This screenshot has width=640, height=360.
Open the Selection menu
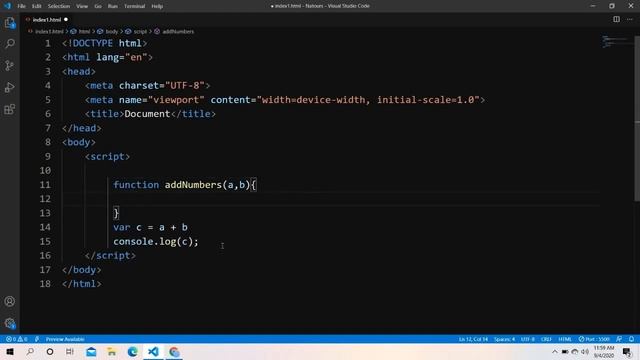pos(59,6)
